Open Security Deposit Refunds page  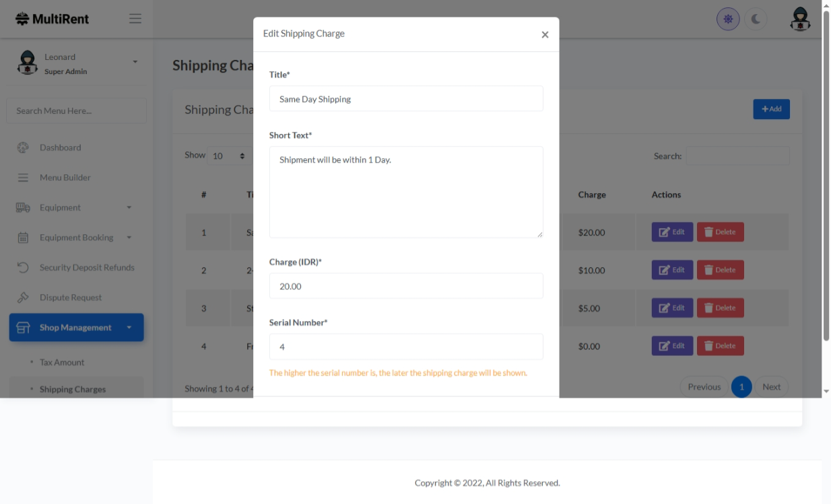(86, 267)
